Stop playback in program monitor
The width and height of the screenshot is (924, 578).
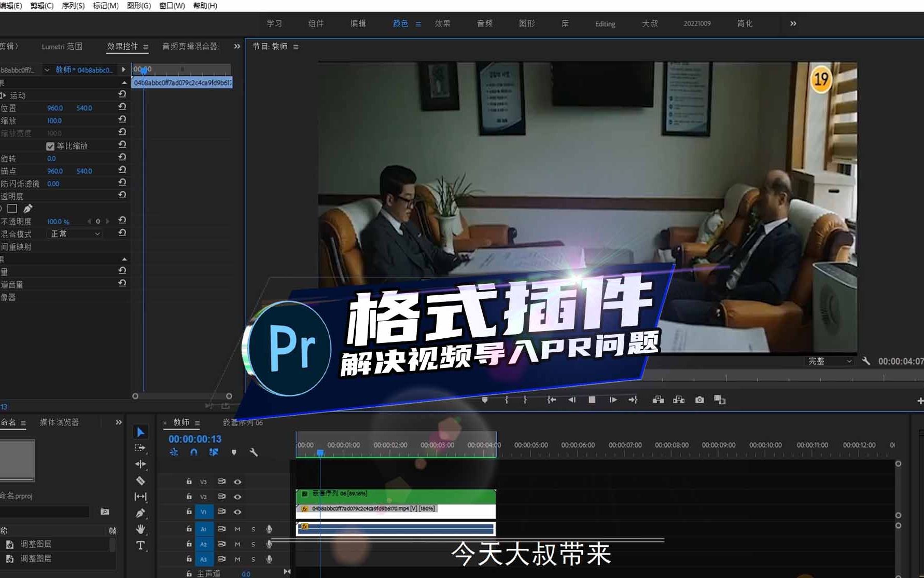pos(592,400)
